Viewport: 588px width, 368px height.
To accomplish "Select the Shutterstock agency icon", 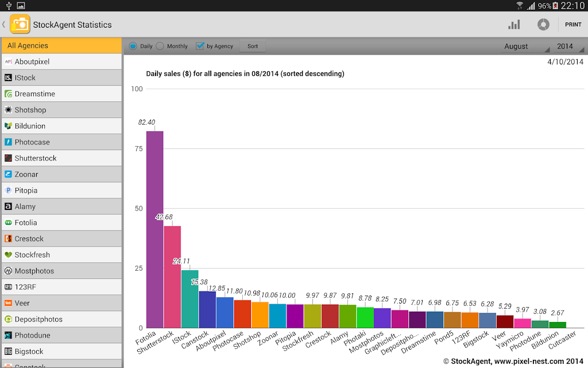I will (x=8, y=158).
